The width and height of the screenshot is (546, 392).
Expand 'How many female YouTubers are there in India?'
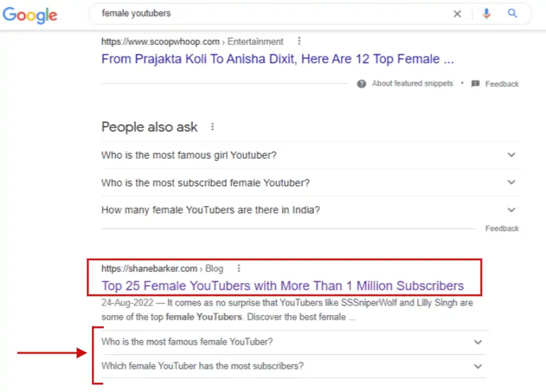tap(311, 210)
